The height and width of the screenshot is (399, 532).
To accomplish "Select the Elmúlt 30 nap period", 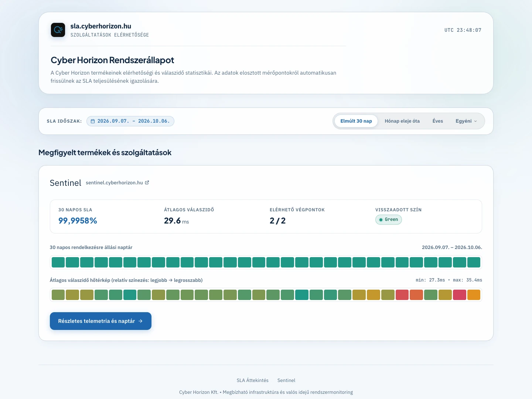I will (356, 121).
